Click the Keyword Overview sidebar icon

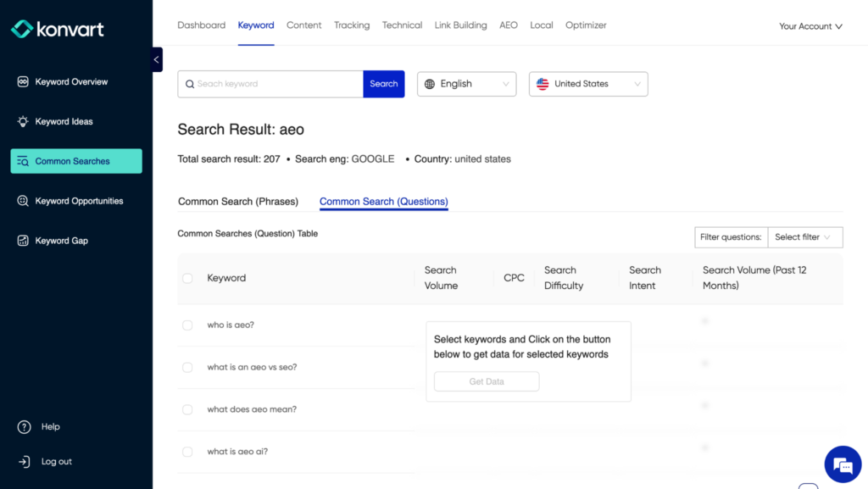pyautogui.click(x=23, y=82)
